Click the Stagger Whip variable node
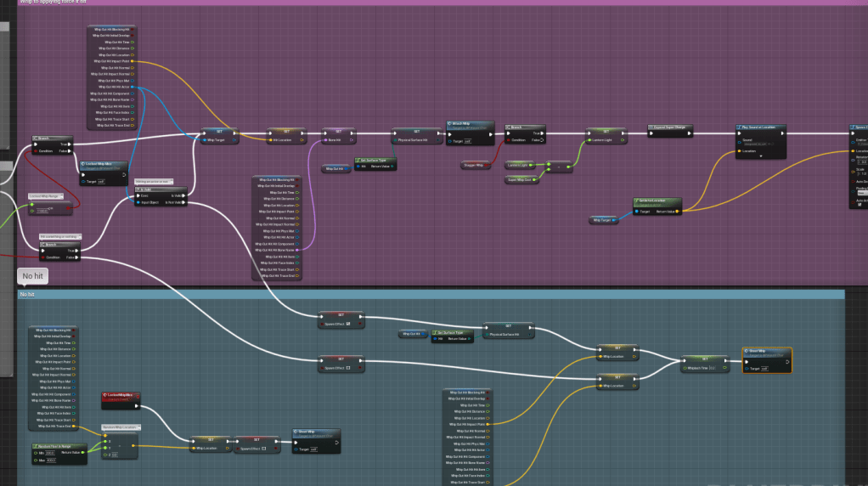 pyautogui.click(x=473, y=165)
